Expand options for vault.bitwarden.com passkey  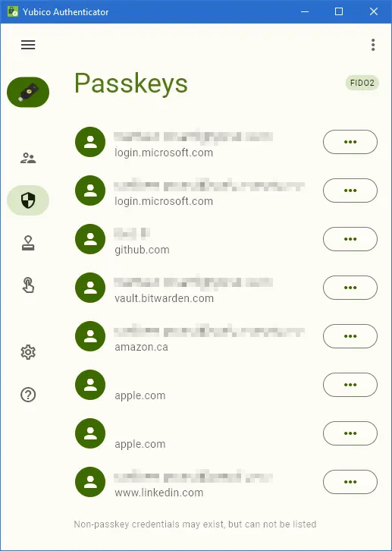point(350,288)
